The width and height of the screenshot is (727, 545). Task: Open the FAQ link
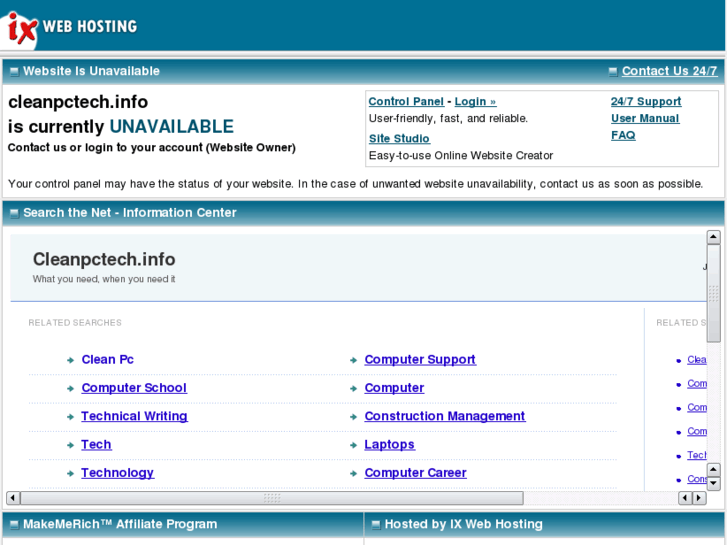[623, 135]
